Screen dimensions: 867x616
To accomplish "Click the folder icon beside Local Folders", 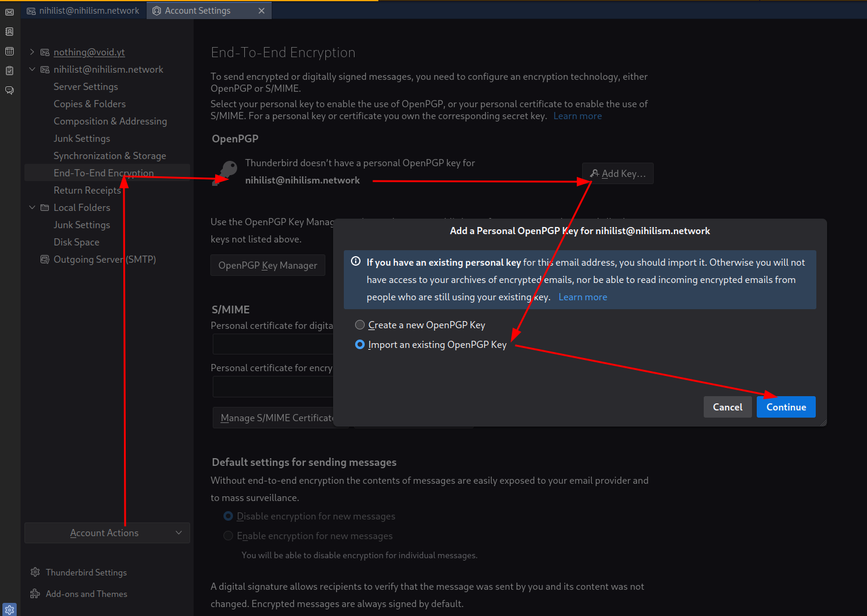I will (x=45, y=208).
